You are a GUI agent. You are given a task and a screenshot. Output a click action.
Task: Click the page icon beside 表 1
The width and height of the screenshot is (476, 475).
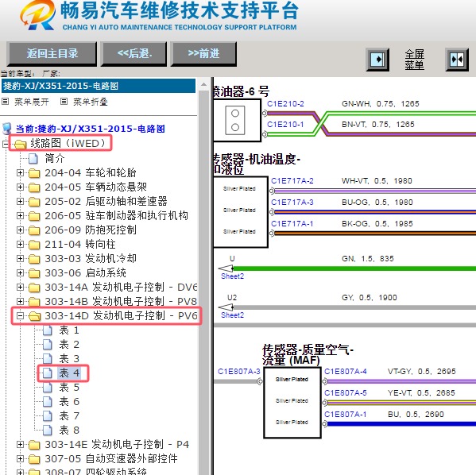48,330
